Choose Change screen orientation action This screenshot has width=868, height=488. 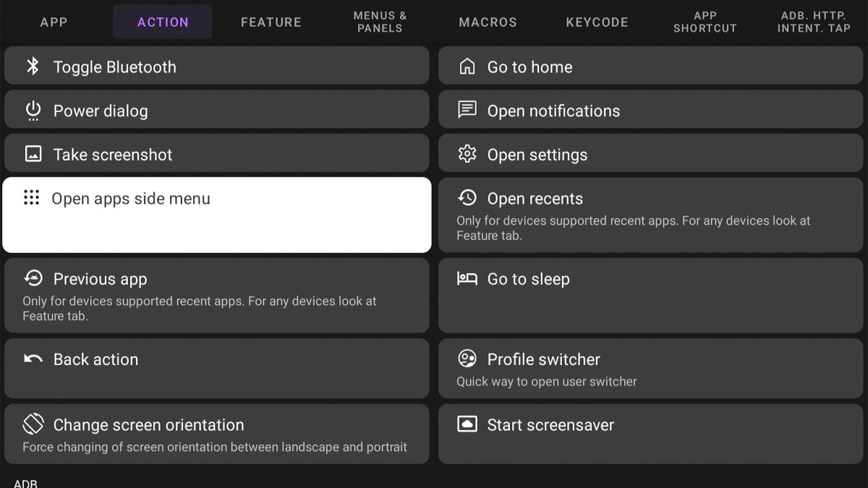pos(217,434)
